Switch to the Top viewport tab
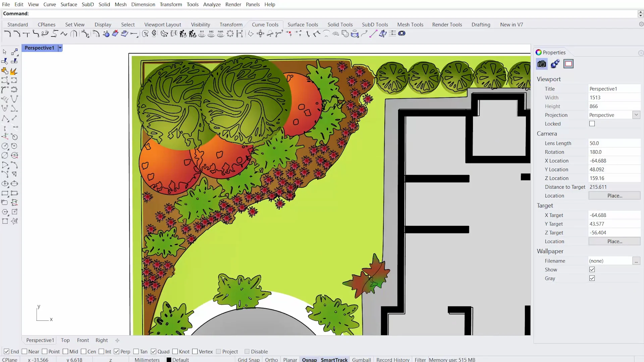The width and height of the screenshot is (644, 362). click(65, 340)
